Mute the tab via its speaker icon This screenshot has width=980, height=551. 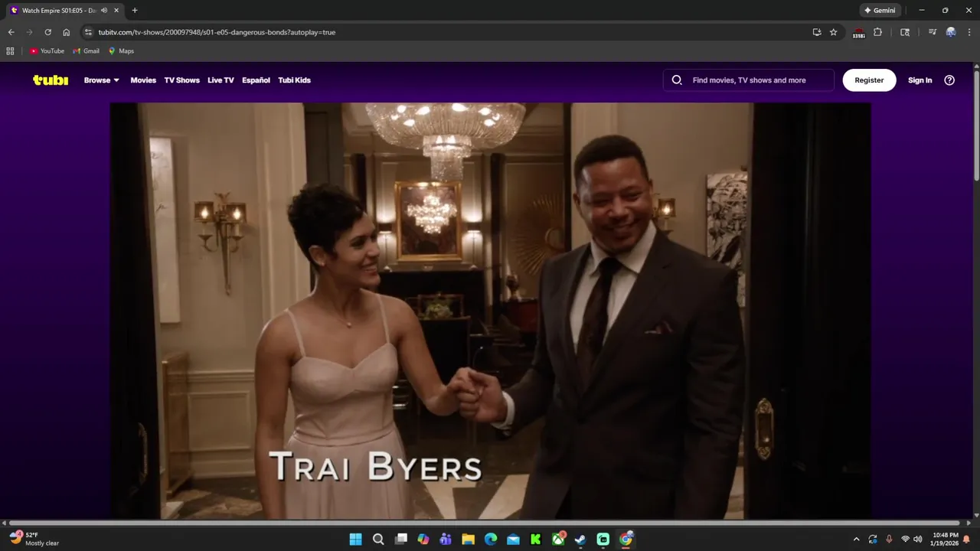104,11
